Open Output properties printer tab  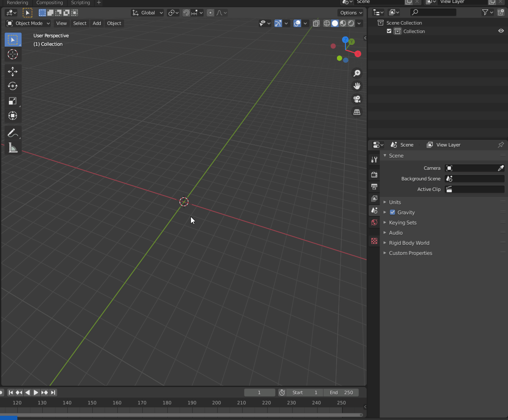[x=374, y=186]
